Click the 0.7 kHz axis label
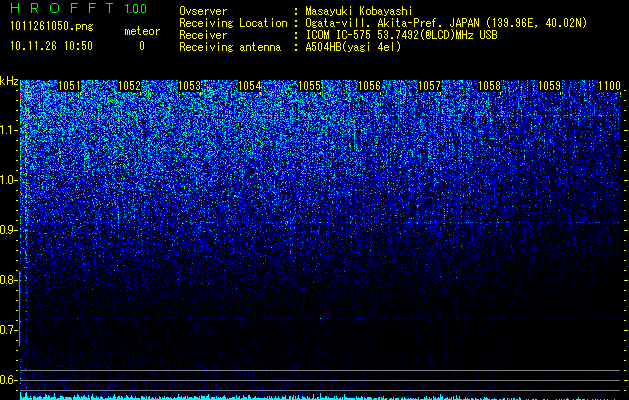Image resolution: width=629 pixels, height=400 pixels. point(8,330)
